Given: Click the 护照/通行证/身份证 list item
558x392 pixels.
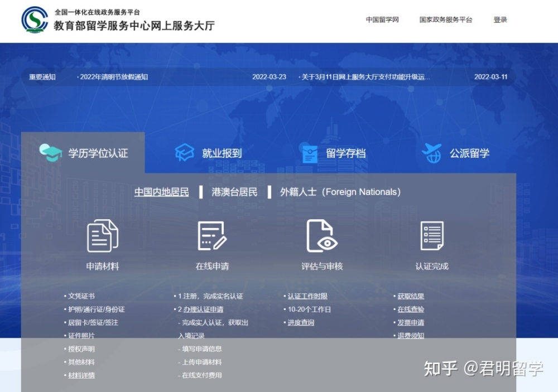Looking at the screenshot, I should (x=97, y=309).
